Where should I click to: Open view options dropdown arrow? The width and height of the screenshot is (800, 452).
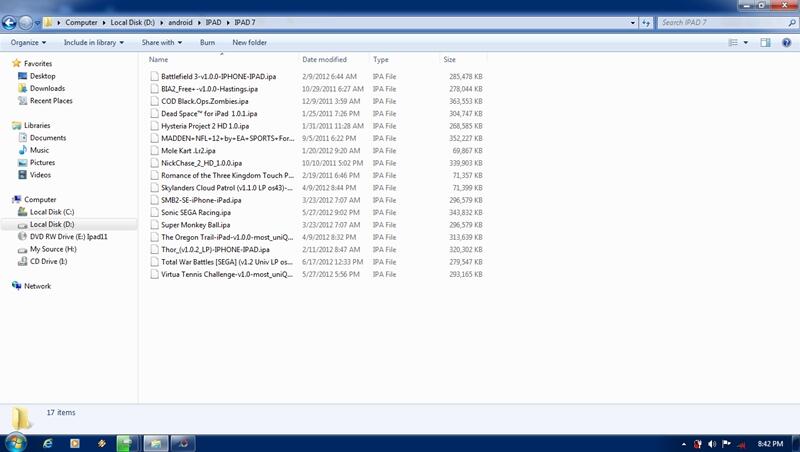[745, 43]
